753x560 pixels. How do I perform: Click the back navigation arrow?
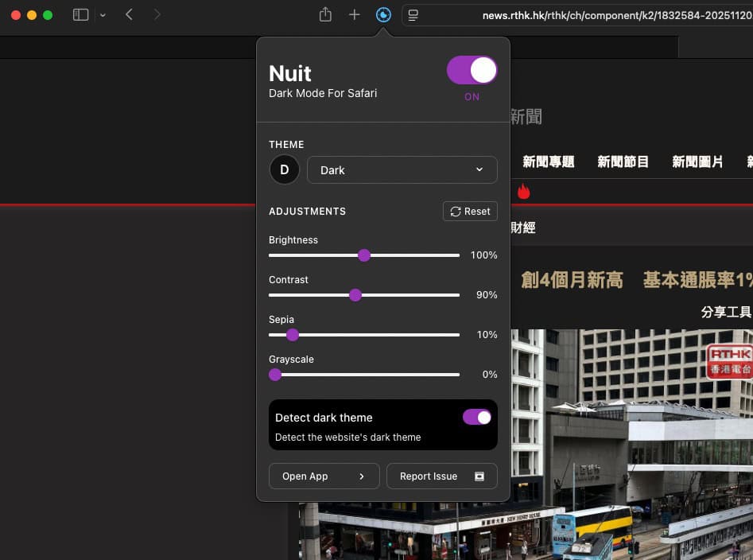(x=129, y=14)
